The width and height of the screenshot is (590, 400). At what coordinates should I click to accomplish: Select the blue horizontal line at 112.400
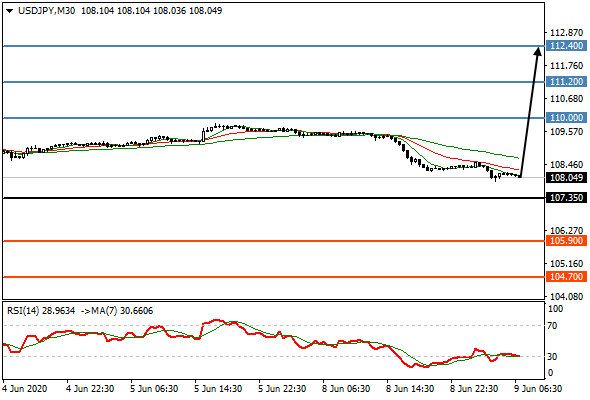pos(274,46)
